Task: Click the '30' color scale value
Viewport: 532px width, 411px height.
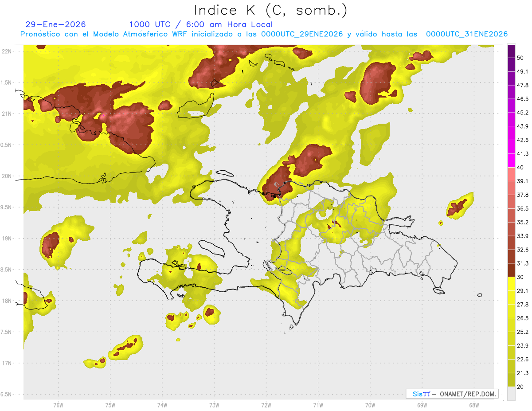Action: [521, 277]
